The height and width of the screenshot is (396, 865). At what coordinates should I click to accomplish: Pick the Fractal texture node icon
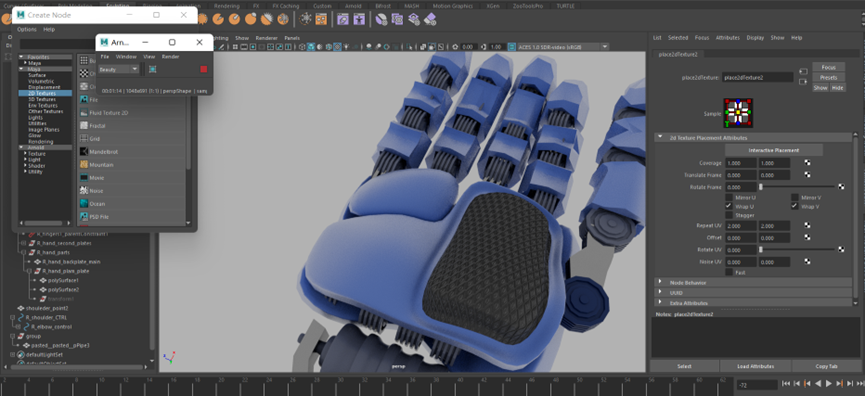click(84, 126)
